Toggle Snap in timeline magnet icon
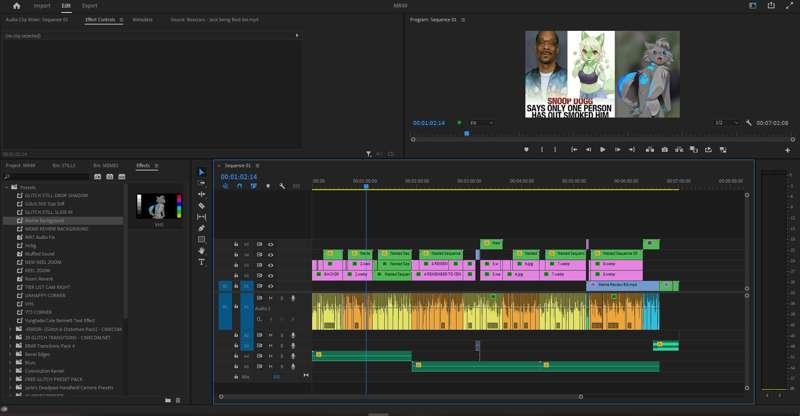The height and width of the screenshot is (416, 800). tap(239, 186)
